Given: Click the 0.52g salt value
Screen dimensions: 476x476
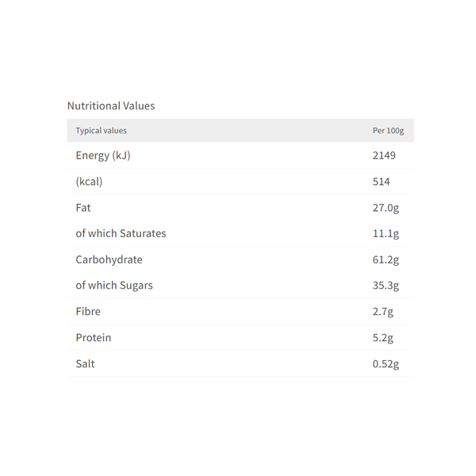Looking at the screenshot, I should (x=386, y=364).
